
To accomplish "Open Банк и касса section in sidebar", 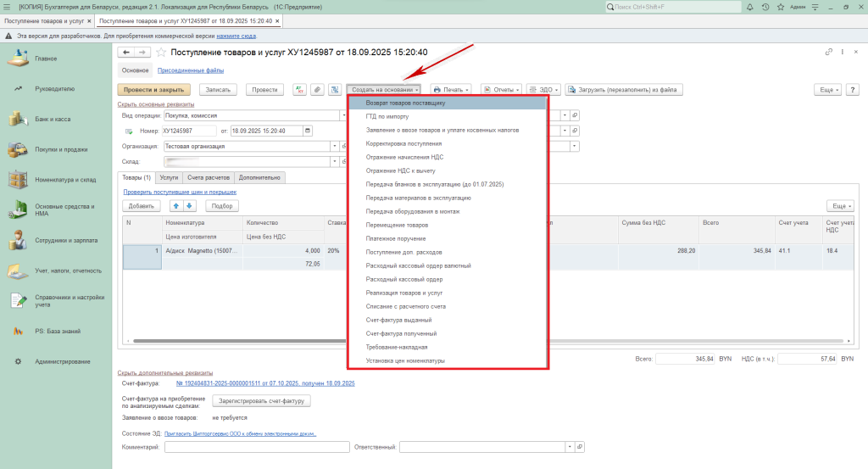I will (x=53, y=119).
